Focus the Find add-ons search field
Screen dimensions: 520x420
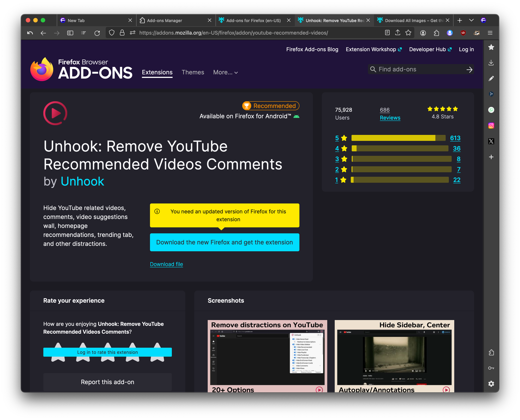[x=421, y=69]
